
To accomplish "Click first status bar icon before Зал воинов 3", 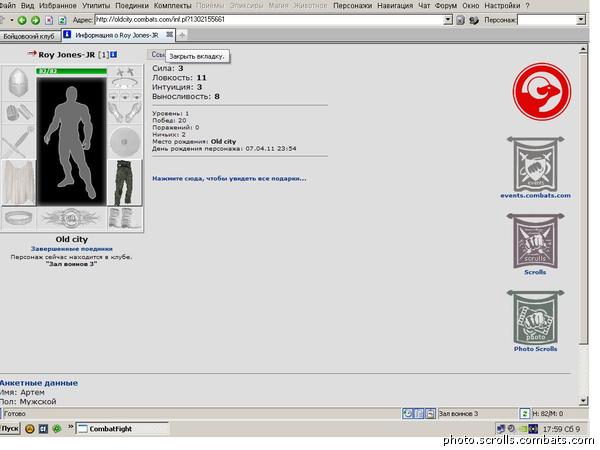I will point(408,413).
